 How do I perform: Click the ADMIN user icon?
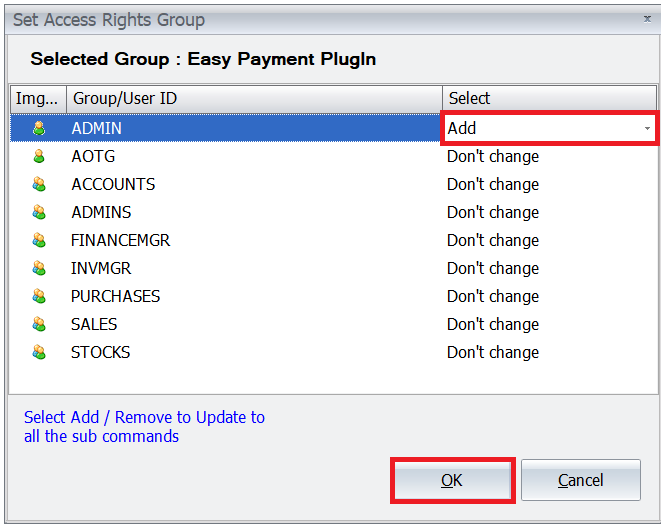click(39, 128)
